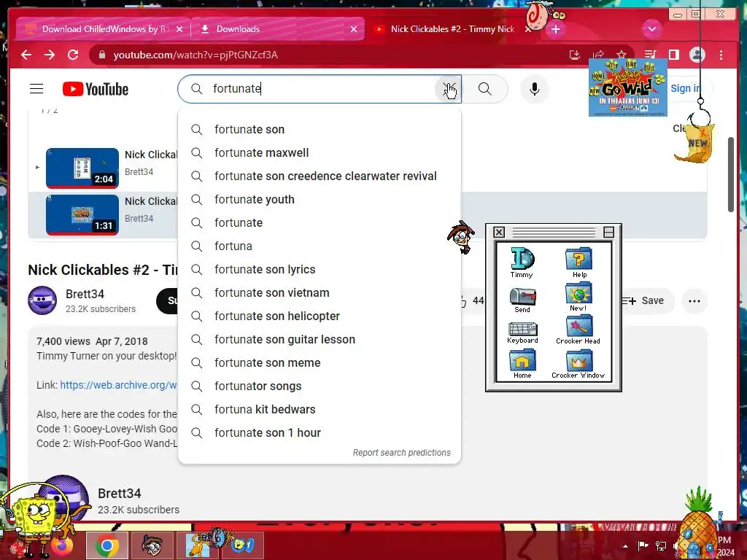The width and height of the screenshot is (747, 560).
Task: Open the Crocker Head folder
Action: (x=578, y=330)
